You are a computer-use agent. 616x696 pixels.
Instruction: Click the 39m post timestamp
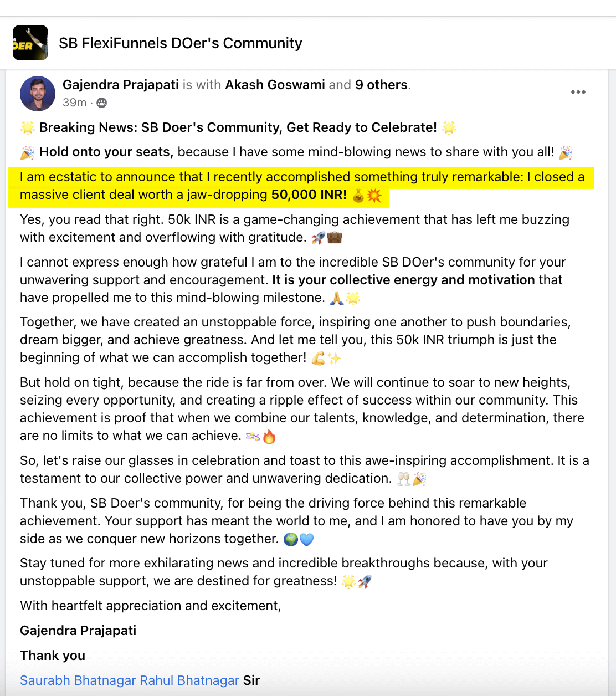(x=74, y=103)
